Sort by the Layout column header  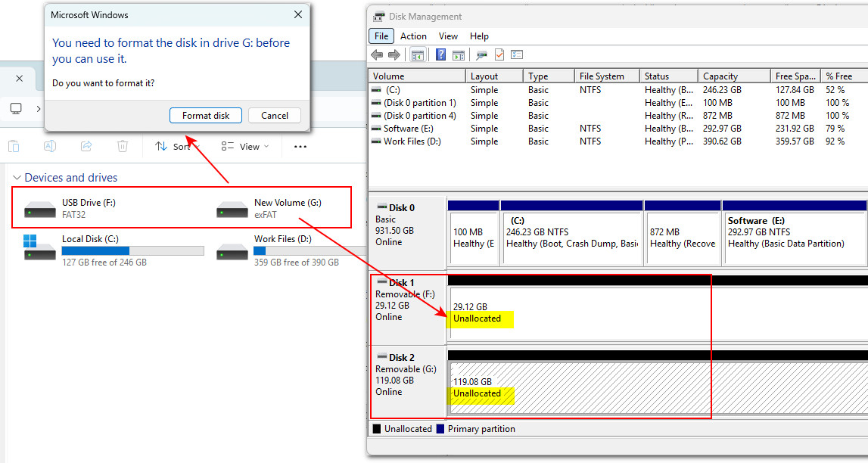(x=495, y=76)
